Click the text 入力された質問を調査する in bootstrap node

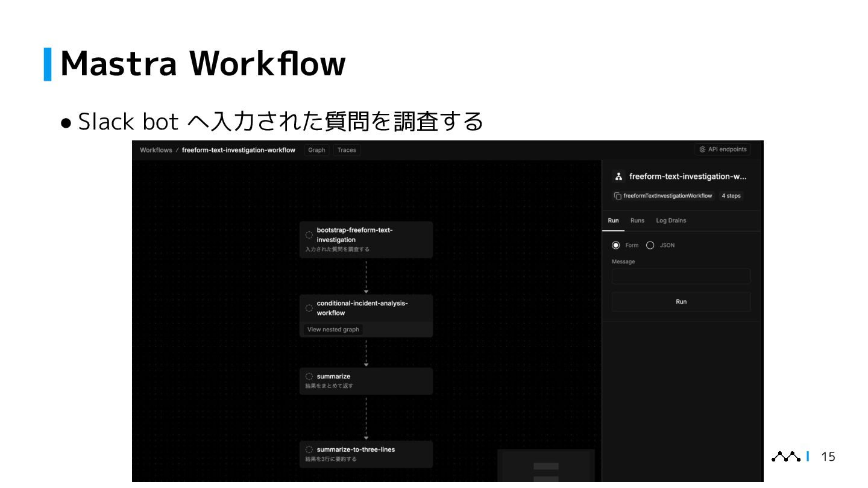pos(338,249)
